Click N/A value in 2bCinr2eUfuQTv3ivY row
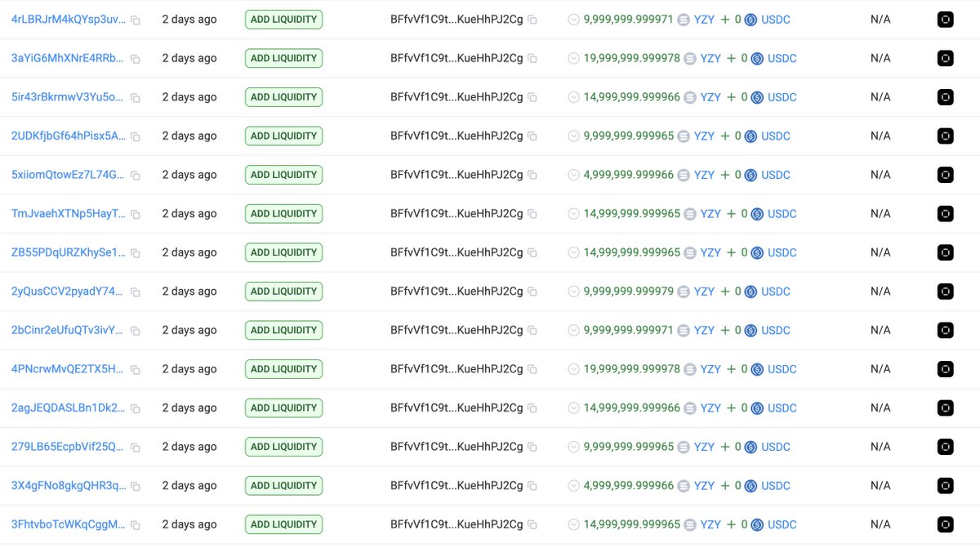Viewport: 980px width, 548px height. click(880, 330)
